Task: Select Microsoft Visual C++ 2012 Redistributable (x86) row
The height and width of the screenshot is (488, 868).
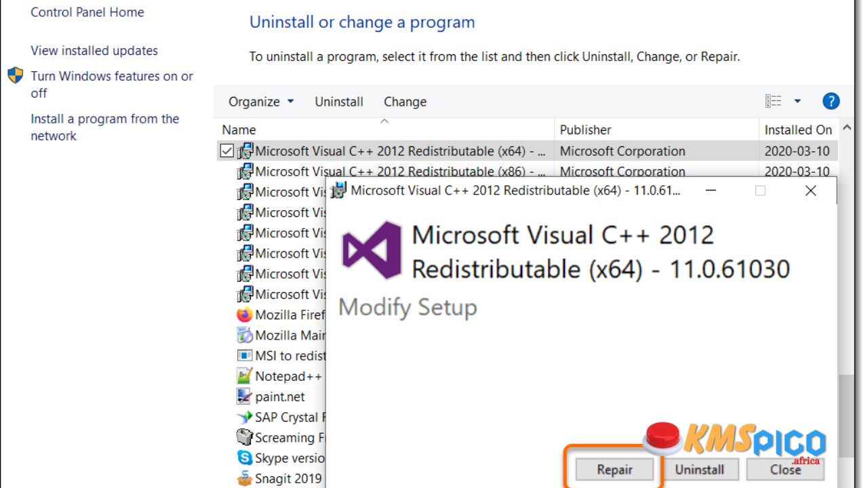Action: pos(528,171)
